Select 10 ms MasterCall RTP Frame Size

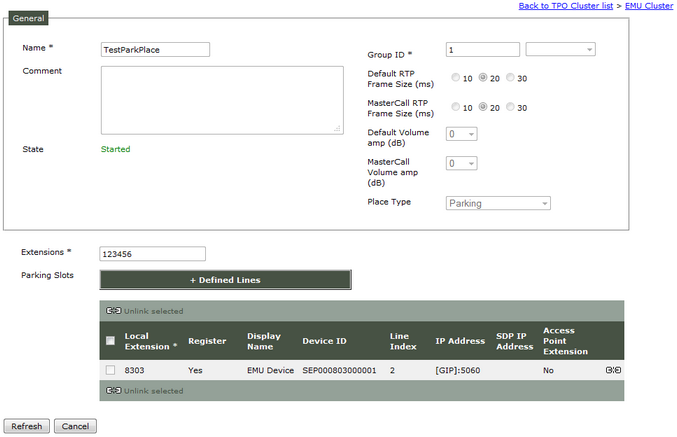(x=456, y=107)
